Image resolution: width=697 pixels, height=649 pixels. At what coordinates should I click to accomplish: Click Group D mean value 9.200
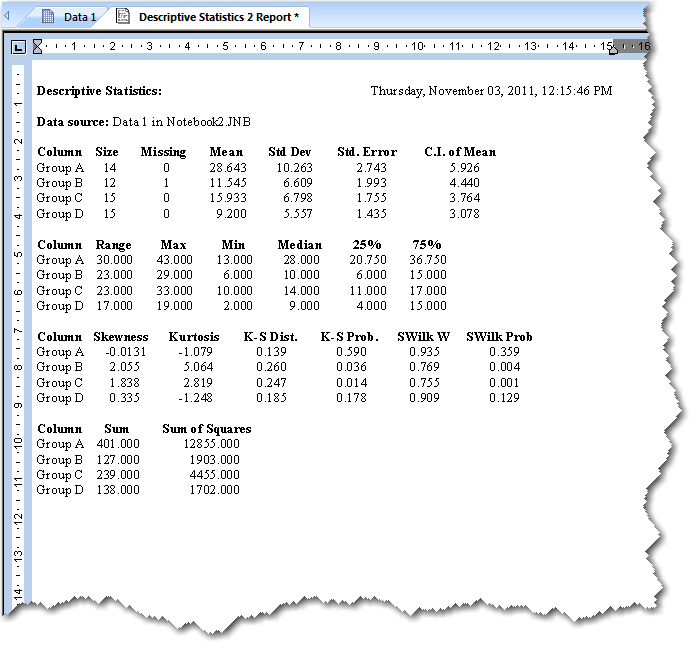(231, 214)
